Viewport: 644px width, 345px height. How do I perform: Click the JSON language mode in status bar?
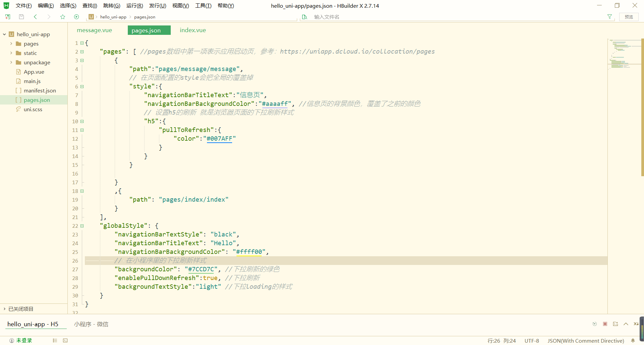[x=586, y=341]
